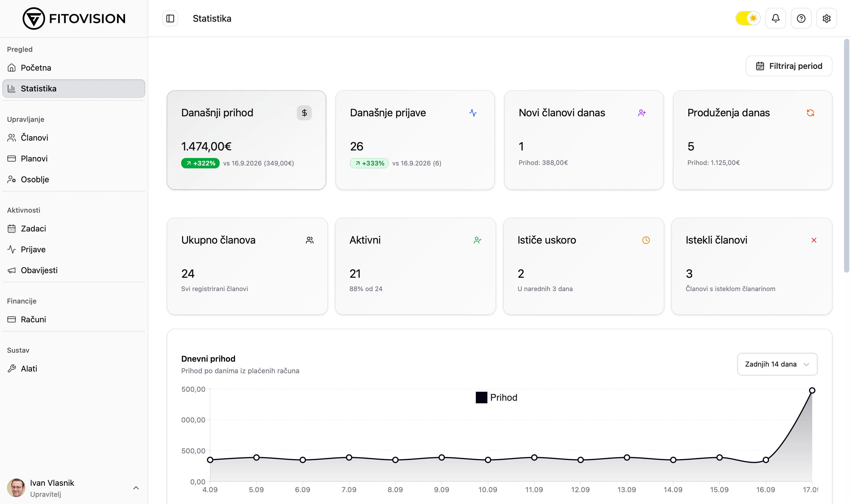Click the dollar icon on Današnji prihod
851x504 pixels.
point(304,113)
